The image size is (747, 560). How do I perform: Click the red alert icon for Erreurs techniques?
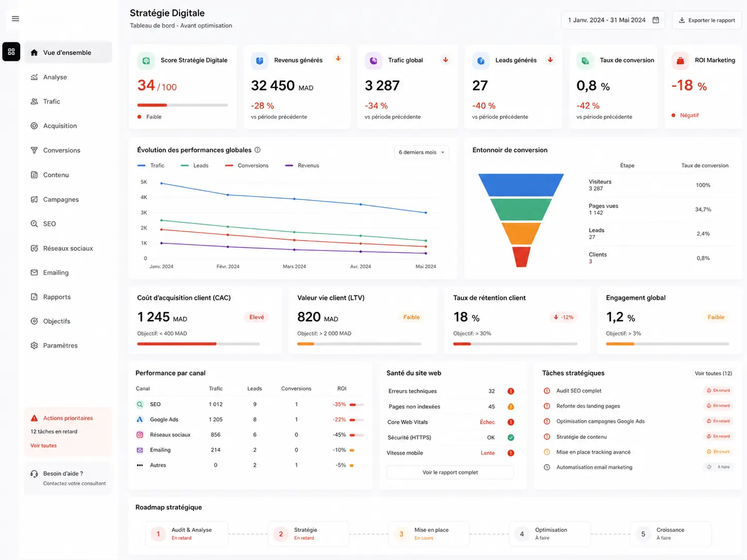(511, 391)
